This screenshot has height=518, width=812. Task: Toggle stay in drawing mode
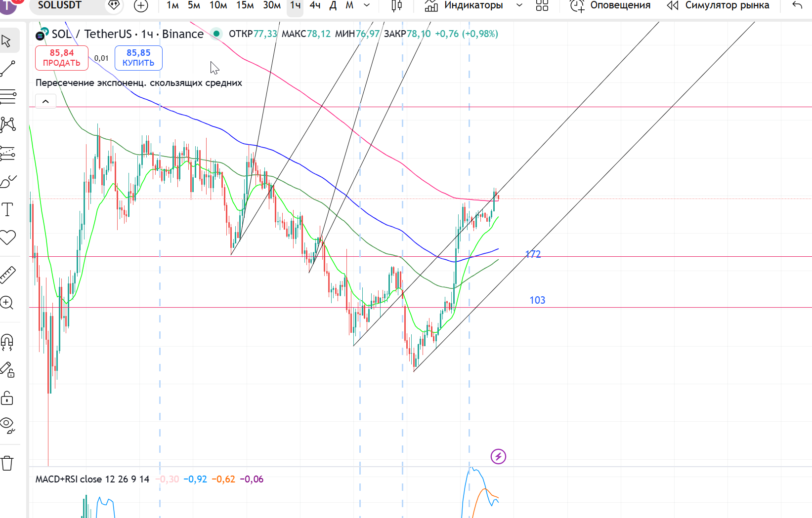tap(7, 369)
